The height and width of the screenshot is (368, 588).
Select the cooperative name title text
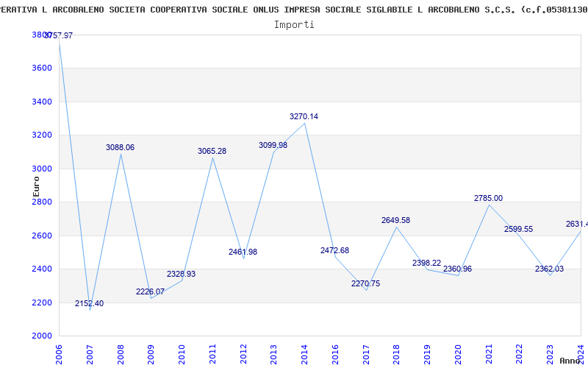[294, 10]
